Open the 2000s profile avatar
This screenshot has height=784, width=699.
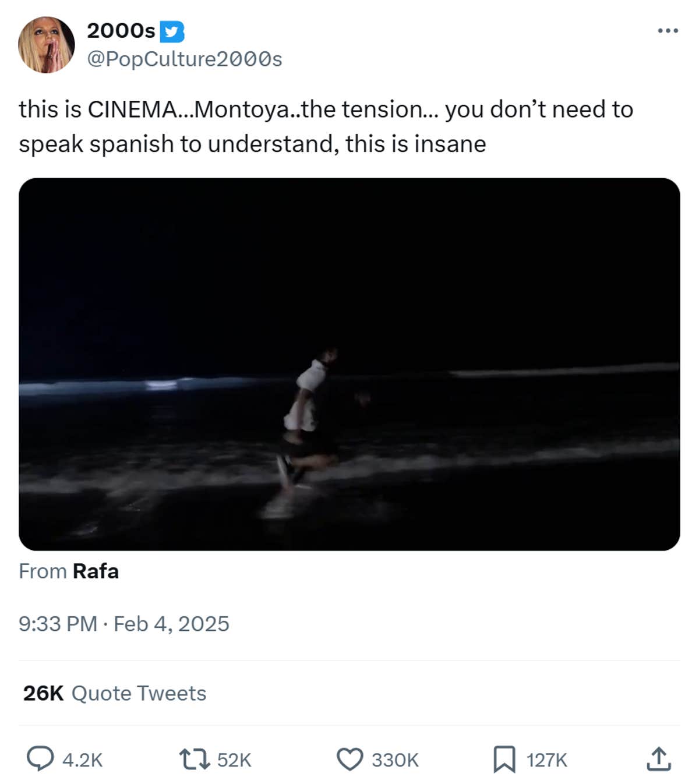click(x=47, y=45)
